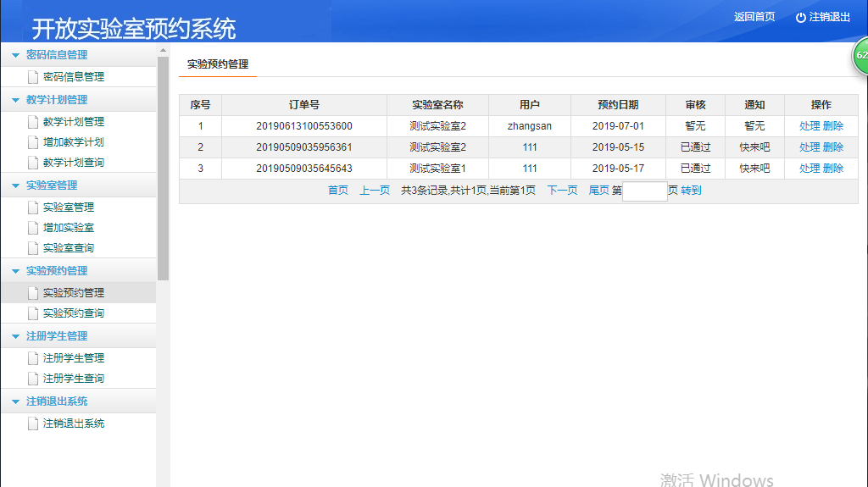Collapse the 教学计划管理 section arrow
The image size is (868, 487).
[15, 100]
